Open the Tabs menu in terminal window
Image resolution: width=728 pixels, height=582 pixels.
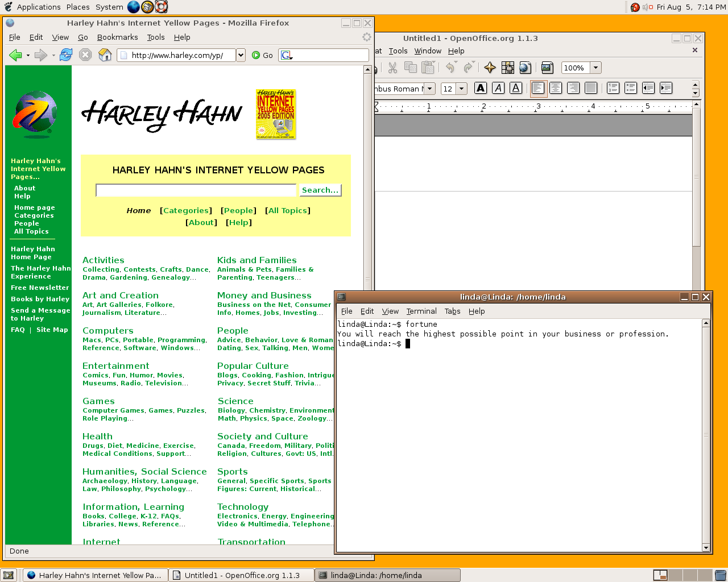point(453,311)
